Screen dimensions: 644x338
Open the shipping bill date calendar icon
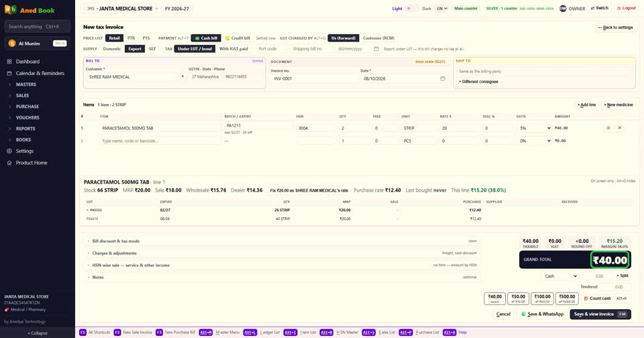376,48
